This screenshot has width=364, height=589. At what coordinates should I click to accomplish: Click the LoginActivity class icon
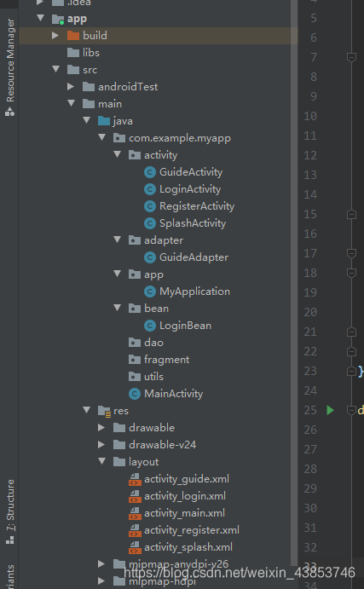pyautogui.click(x=150, y=189)
